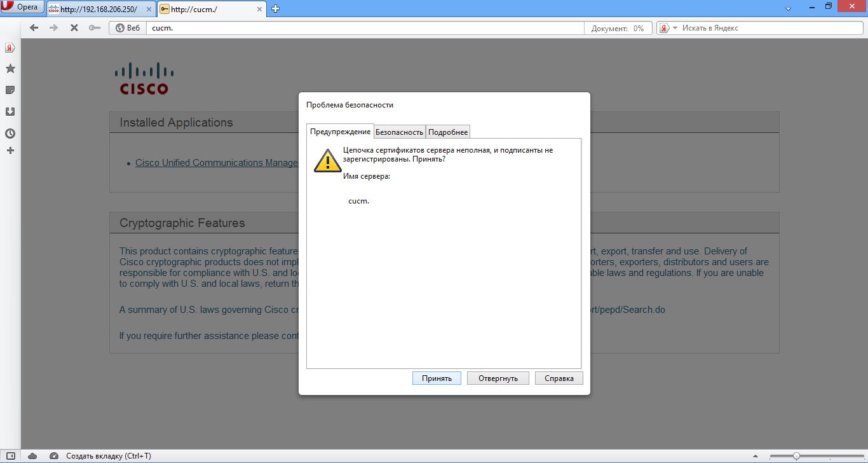Click the warning triangle icon in dialog
This screenshot has width=868, height=463.
click(328, 161)
